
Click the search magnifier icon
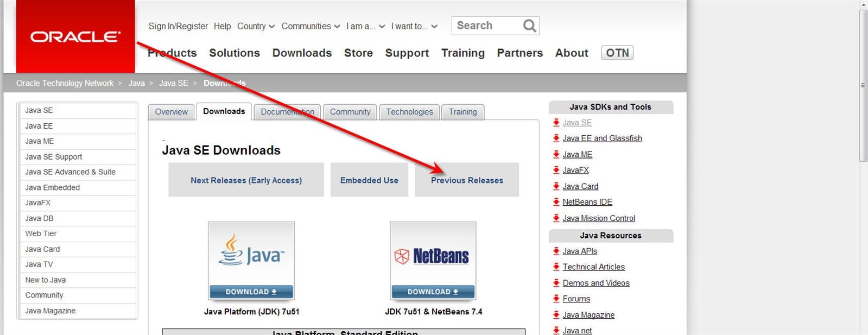point(529,26)
